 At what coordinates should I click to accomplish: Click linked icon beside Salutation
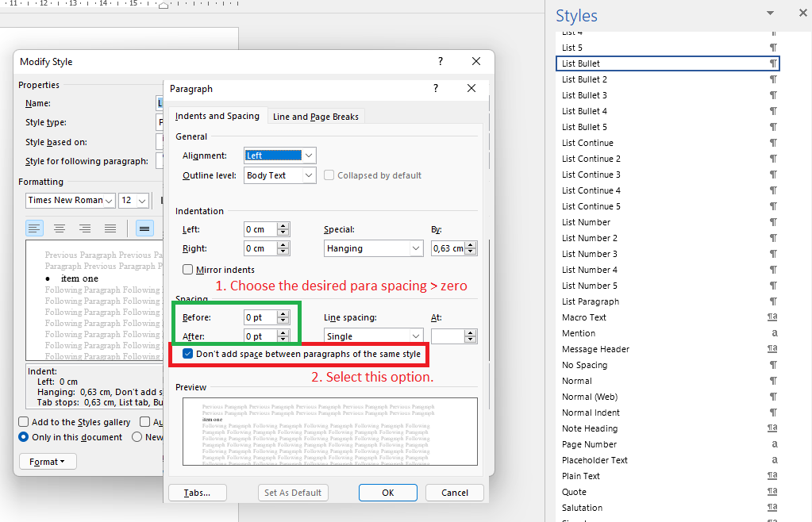pyautogui.click(x=772, y=508)
